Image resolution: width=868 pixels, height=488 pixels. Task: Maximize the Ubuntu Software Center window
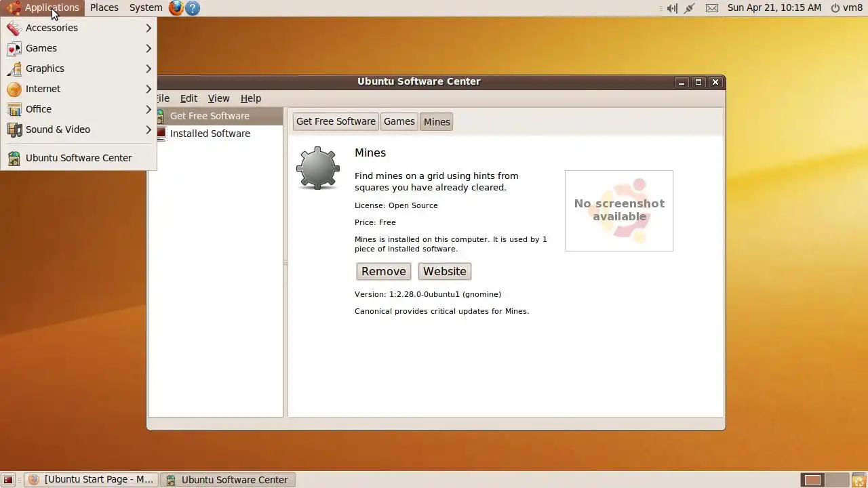click(698, 82)
